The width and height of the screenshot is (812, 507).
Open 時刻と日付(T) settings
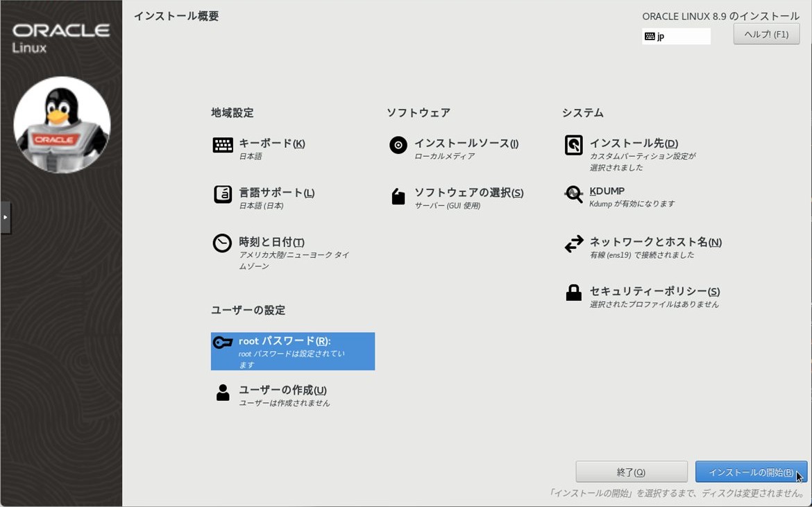click(271, 241)
